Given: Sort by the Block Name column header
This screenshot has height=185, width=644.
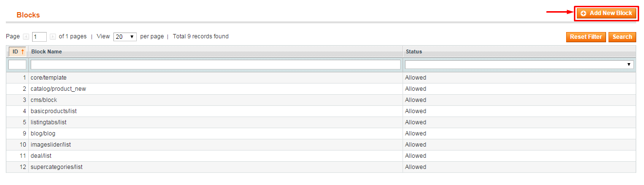Looking at the screenshot, I should (x=46, y=51).
